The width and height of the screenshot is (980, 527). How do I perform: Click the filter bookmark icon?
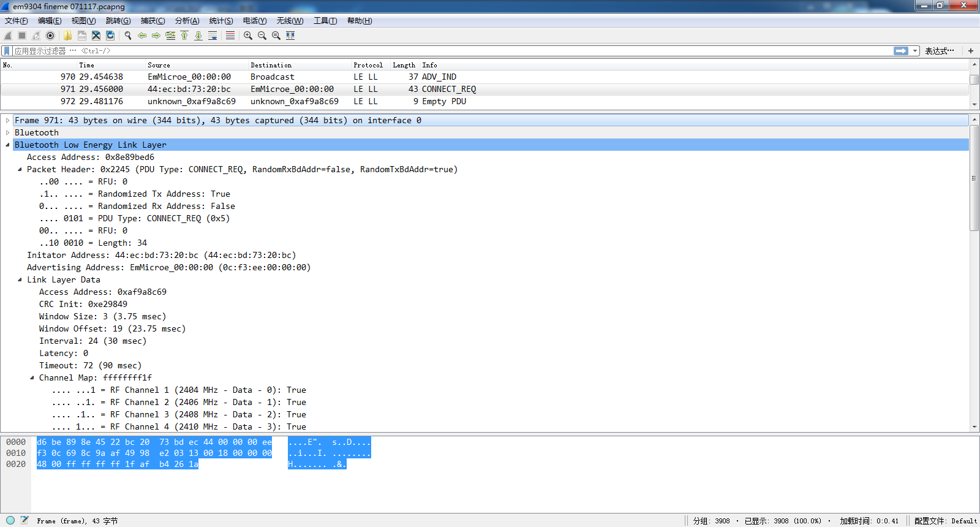tap(7, 51)
